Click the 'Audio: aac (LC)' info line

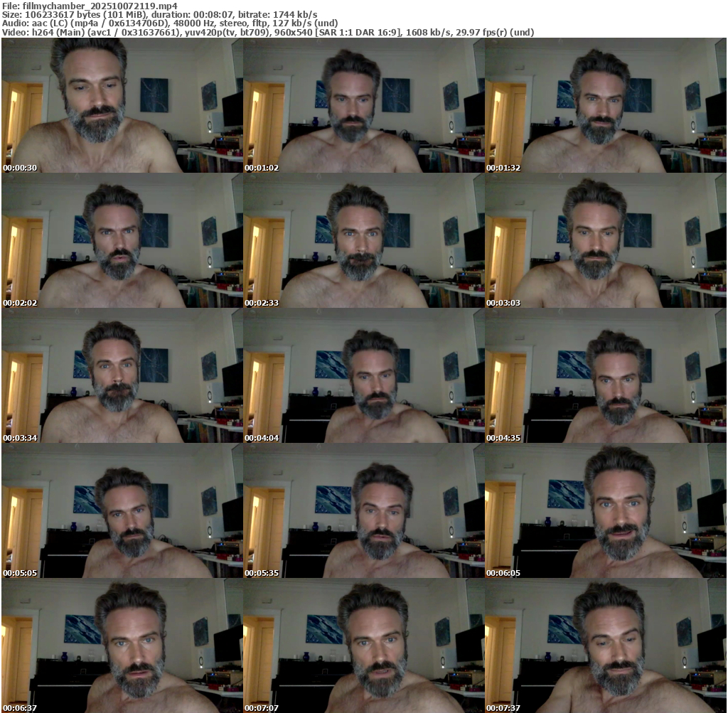click(170, 23)
